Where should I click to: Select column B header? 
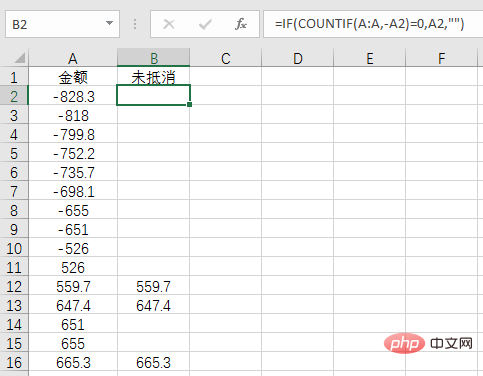point(154,58)
